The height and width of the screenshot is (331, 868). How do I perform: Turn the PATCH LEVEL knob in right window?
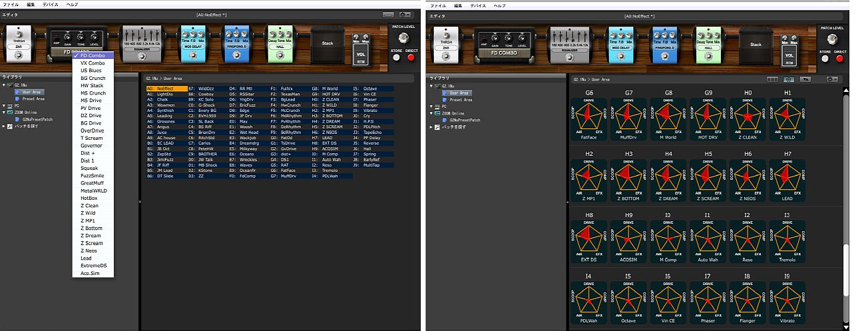[832, 39]
